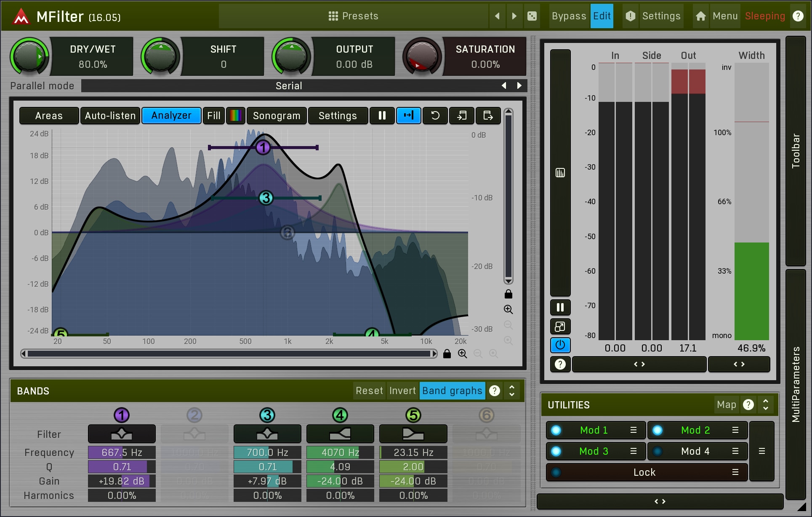The width and height of the screenshot is (812, 517).
Task: Enable disabled band 6 circle
Action: coord(487,415)
